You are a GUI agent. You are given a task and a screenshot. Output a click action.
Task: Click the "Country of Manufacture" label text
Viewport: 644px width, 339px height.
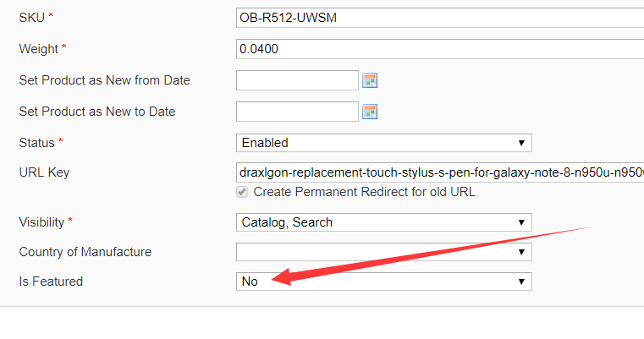pyautogui.click(x=85, y=252)
